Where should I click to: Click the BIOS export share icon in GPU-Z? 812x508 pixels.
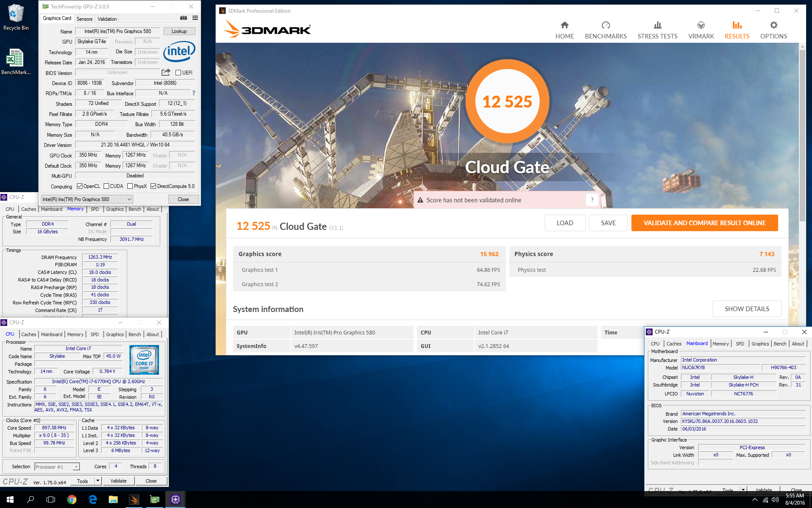coord(166,72)
